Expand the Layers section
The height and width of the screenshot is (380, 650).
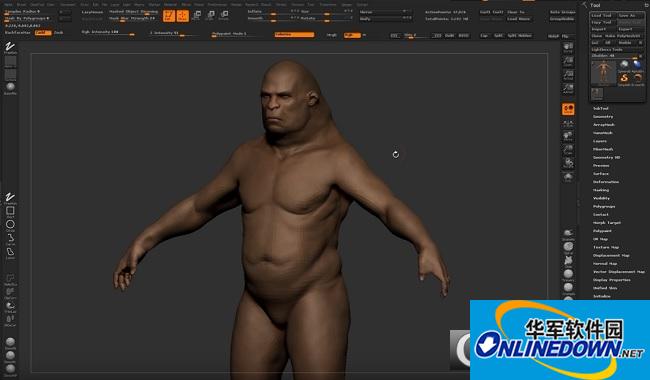(x=600, y=141)
